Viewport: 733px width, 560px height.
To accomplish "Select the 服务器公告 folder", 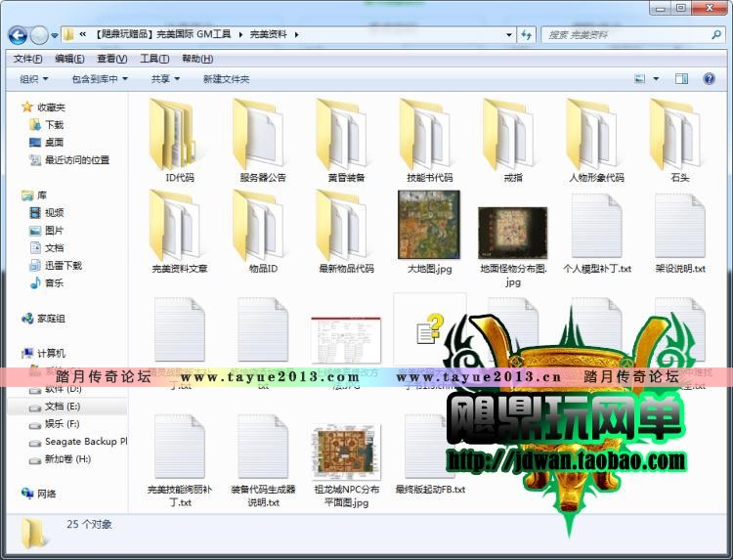I will [x=263, y=141].
